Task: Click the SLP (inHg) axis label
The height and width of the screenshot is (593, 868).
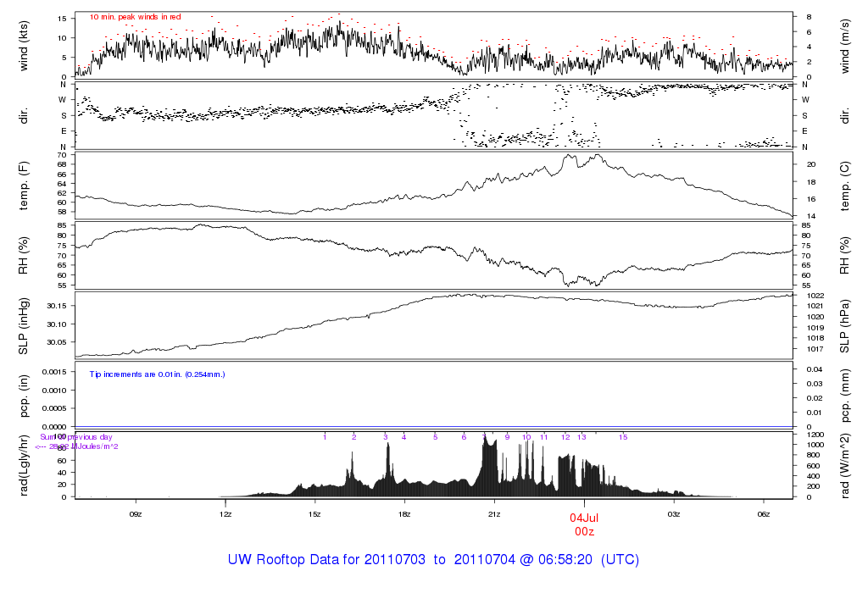Action: pos(23,326)
